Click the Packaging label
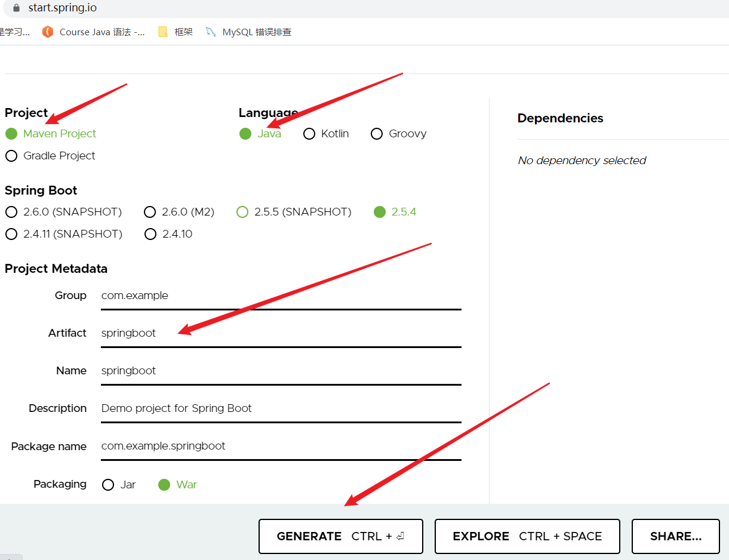Viewport: 729px width, 560px height. tap(60, 484)
